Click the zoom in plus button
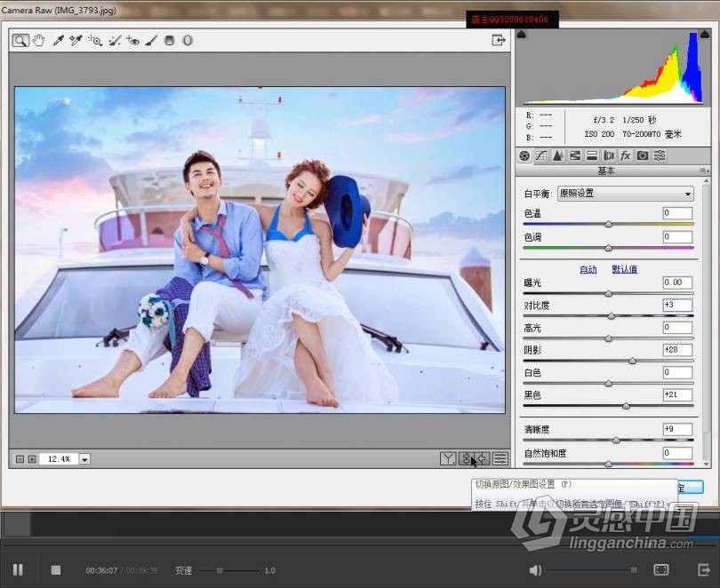 [32, 459]
